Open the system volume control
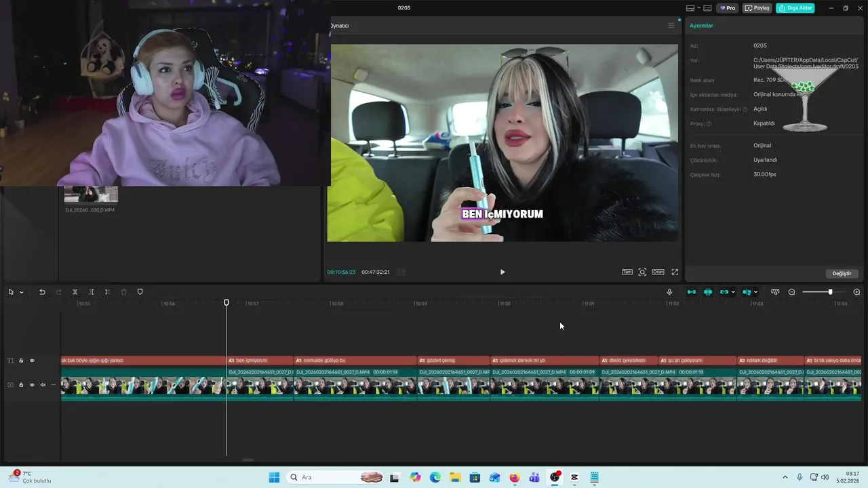This screenshot has width=868, height=488. [x=825, y=477]
